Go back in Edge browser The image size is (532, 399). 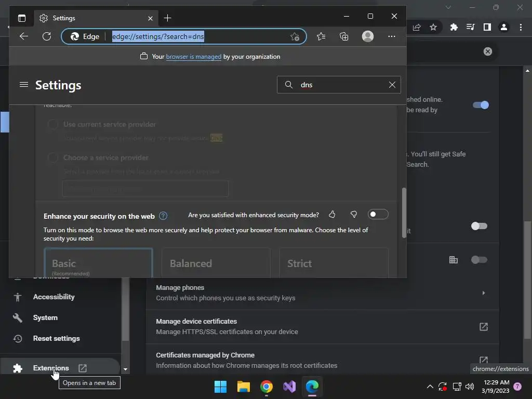pos(24,36)
